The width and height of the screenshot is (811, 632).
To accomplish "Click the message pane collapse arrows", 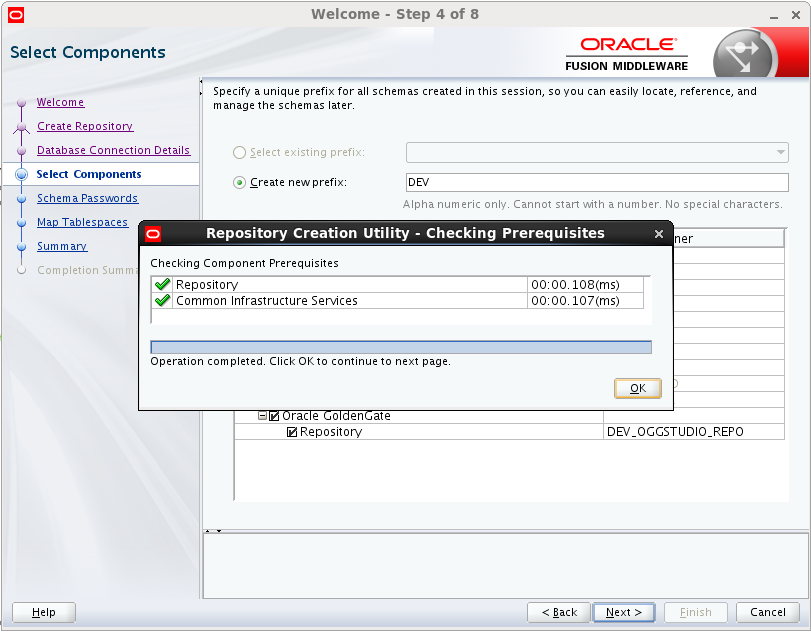I will (x=213, y=531).
